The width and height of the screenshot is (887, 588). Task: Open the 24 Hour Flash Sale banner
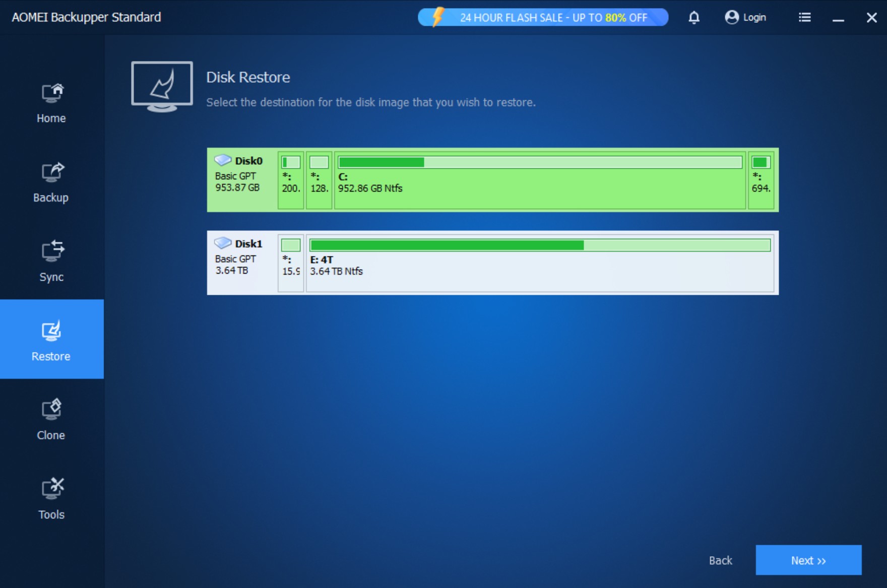tap(543, 17)
